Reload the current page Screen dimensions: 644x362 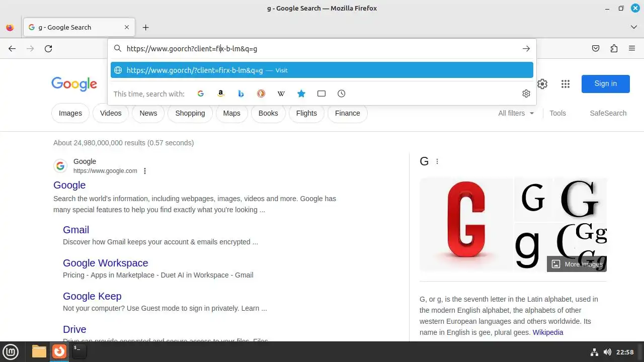(x=48, y=49)
